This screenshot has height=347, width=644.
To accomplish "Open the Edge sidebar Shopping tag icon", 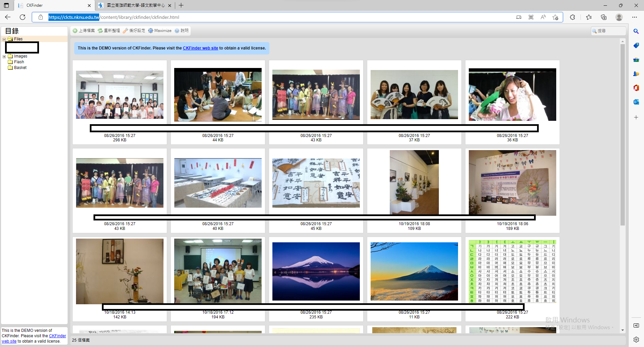I will click(x=636, y=45).
